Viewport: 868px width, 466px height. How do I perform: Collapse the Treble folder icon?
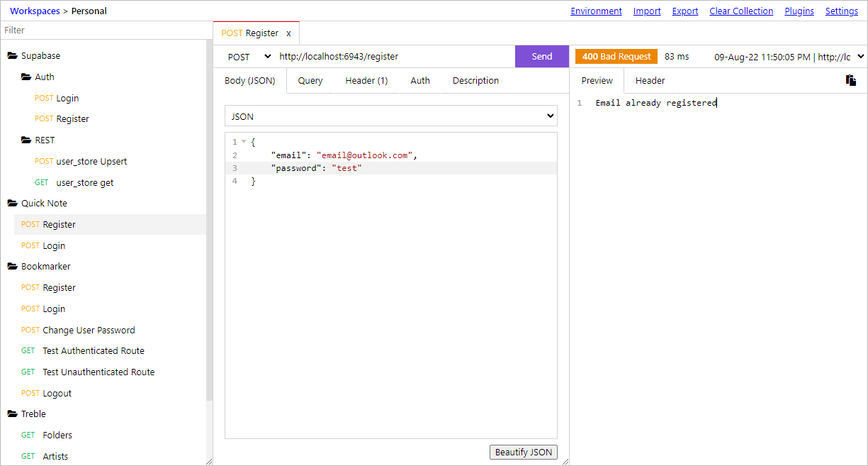click(12, 414)
